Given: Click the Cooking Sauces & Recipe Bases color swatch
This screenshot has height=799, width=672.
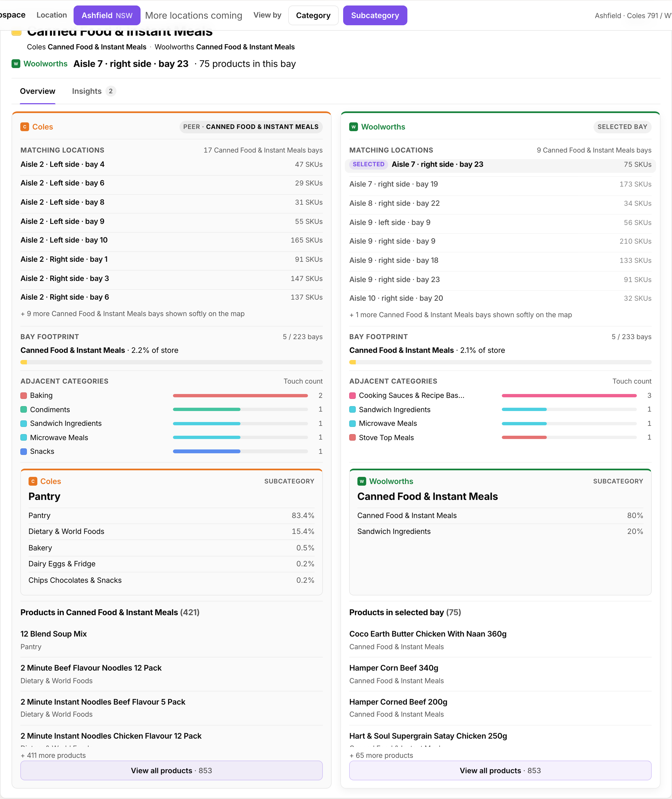Looking at the screenshot, I should pos(352,396).
